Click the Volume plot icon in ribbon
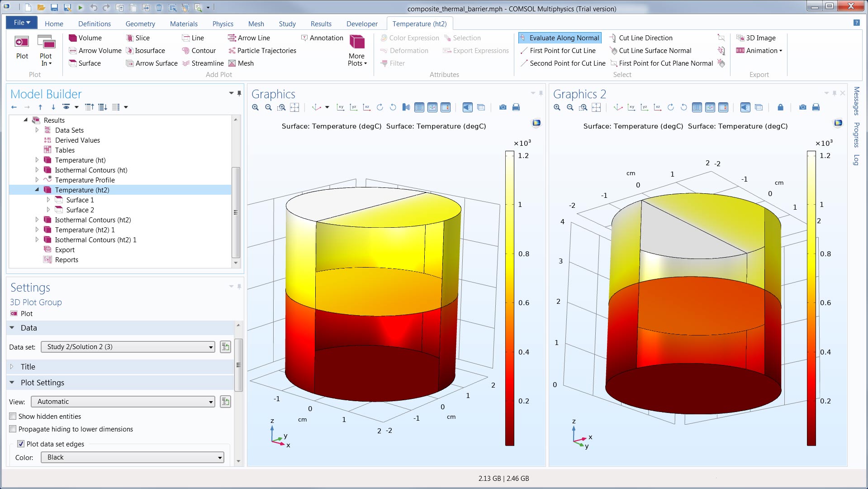This screenshot has height=489, width=868. coord(73,38)
